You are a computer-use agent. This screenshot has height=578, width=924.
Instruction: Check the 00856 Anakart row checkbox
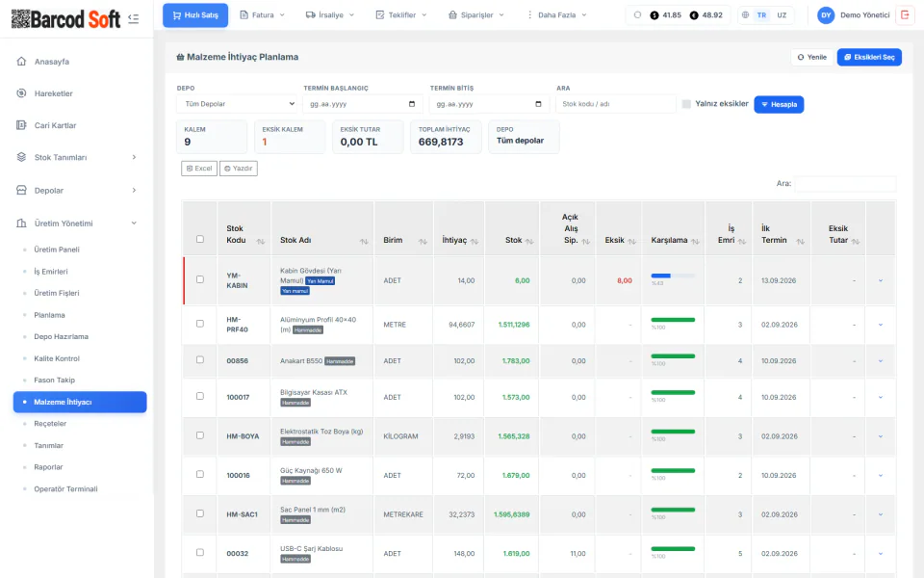point(200,359)
